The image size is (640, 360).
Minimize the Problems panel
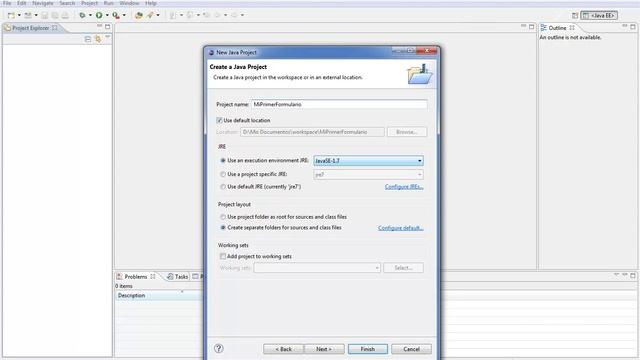coord(624,275)
